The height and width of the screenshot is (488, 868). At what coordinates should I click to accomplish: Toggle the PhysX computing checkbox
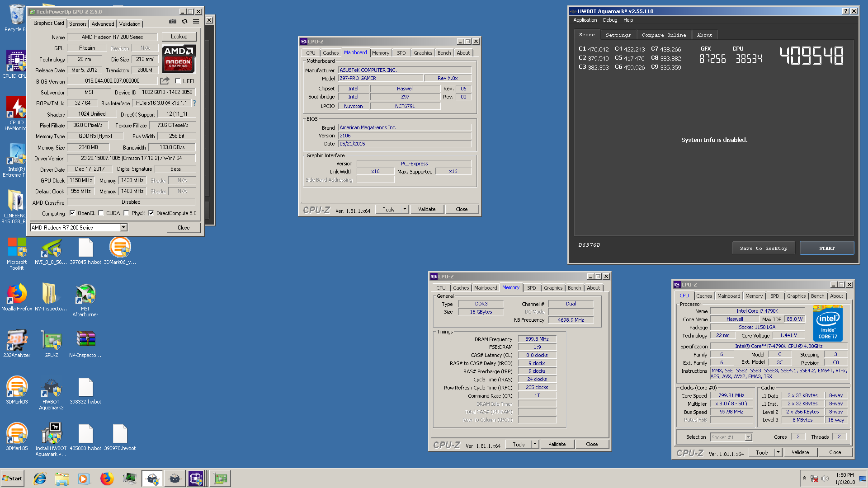coord(126,213)
